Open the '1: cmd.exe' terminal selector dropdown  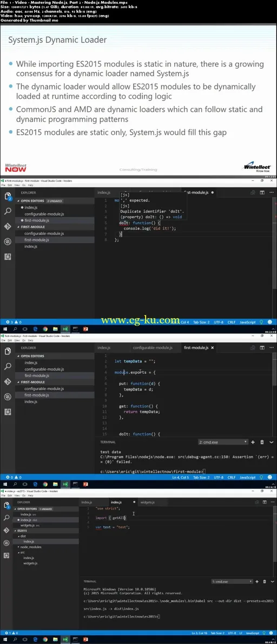pyautogui.click(x=232, y=581)
